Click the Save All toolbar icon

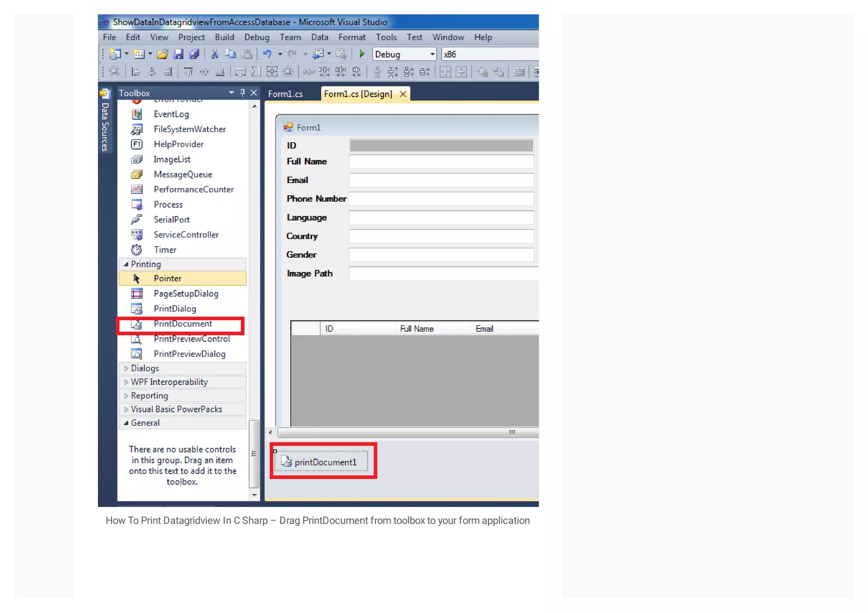point(195,54)
